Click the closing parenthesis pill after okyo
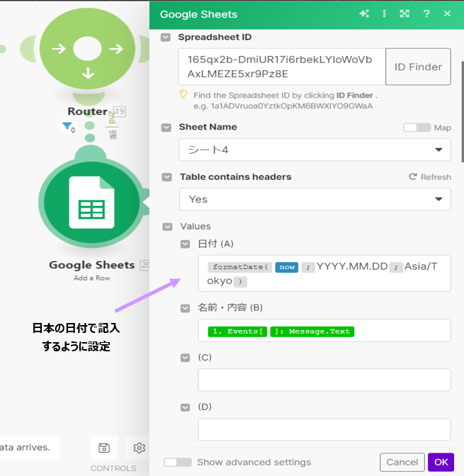The image size is (464, 476). [x=240, y=282]
